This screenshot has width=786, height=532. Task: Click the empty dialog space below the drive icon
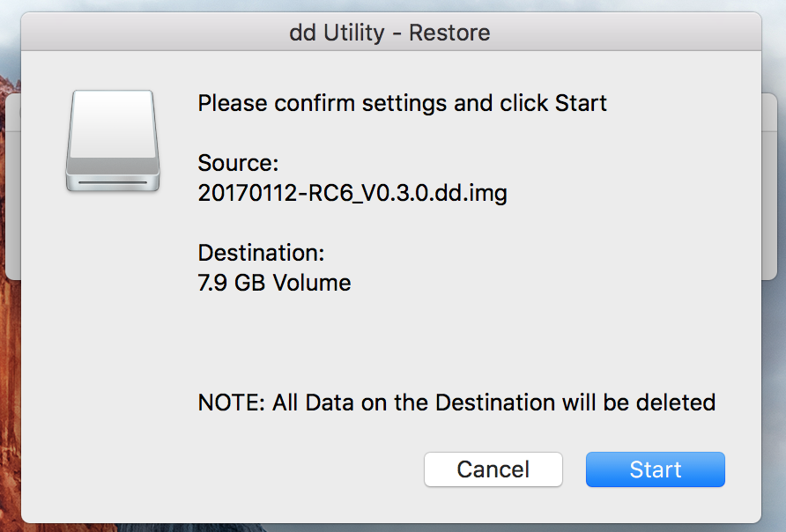(x=112, y=308)
